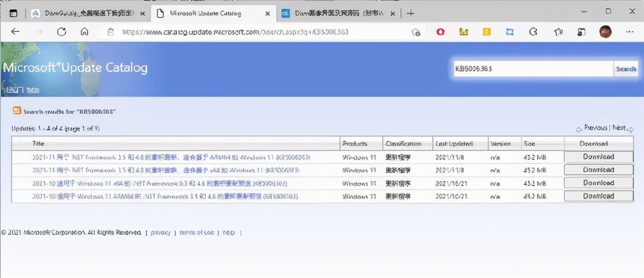Image resolution: width=644 pixels, height=278 pixels.
Task: Open tracking prevention icon in address bar
Action: point(416,31)
